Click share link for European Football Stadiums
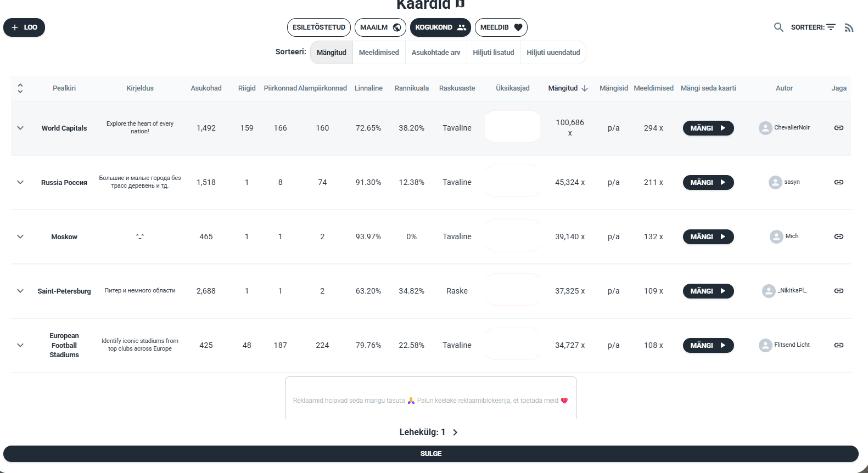This screenshot has height=473, width=868. tap(838, 345)
